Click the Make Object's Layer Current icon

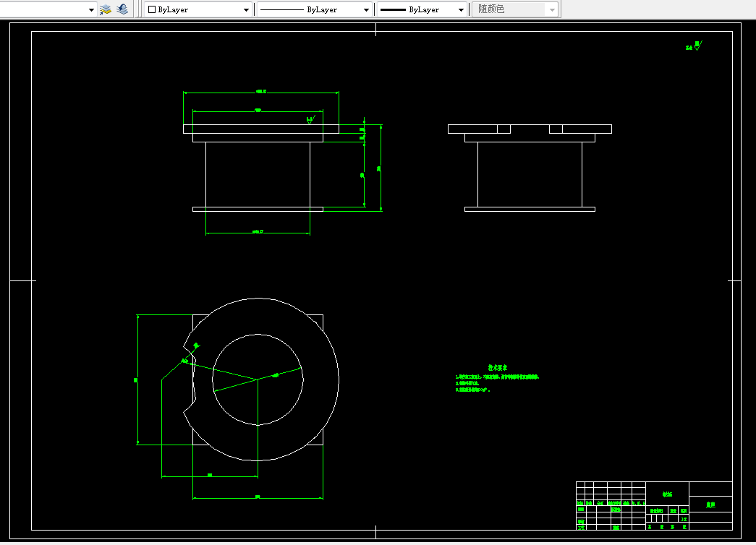(105, 9)
